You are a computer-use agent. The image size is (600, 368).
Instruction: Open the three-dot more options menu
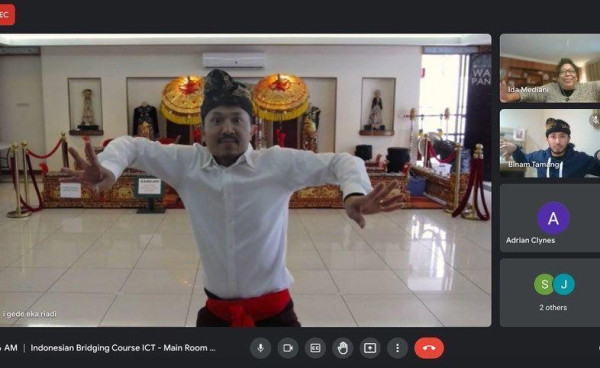(397, 348)
